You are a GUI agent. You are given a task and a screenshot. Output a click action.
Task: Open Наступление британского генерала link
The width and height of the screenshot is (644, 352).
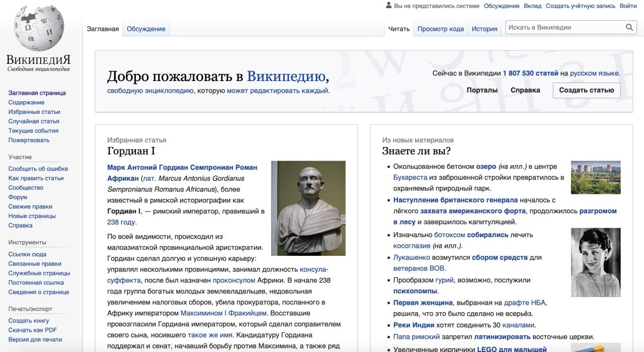coord(455,200)
